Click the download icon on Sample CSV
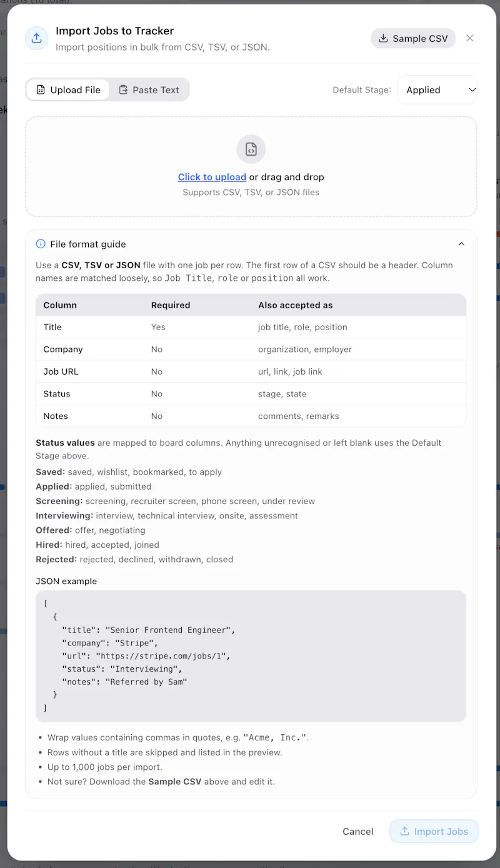Viewport: 500px width, 868px height. point(383,38)
